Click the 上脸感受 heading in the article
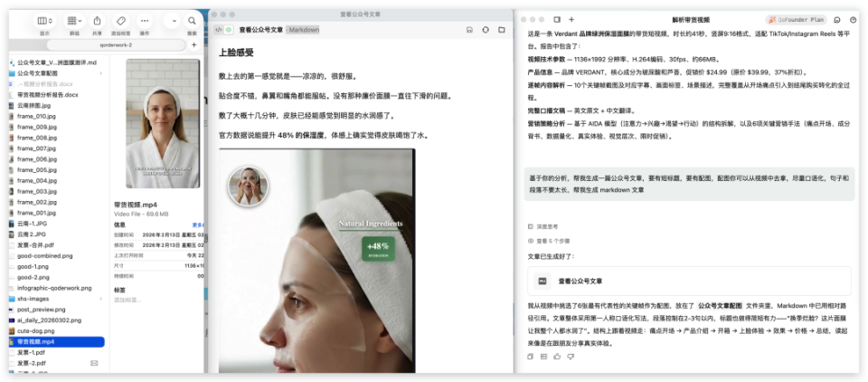 pyautogui.click(x=236, y=53)
